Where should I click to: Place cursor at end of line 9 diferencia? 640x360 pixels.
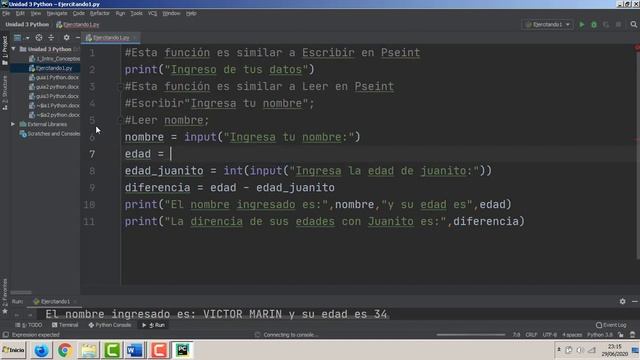tap(335, 188)
